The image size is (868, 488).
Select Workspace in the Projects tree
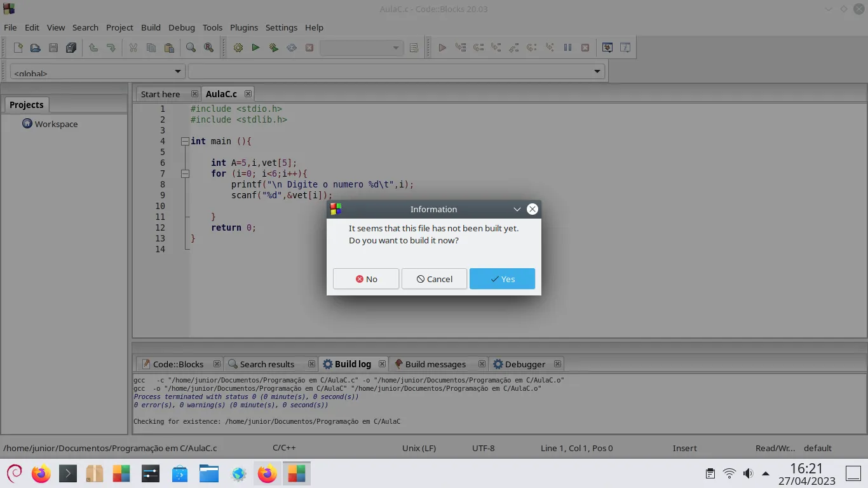[56, 124]
